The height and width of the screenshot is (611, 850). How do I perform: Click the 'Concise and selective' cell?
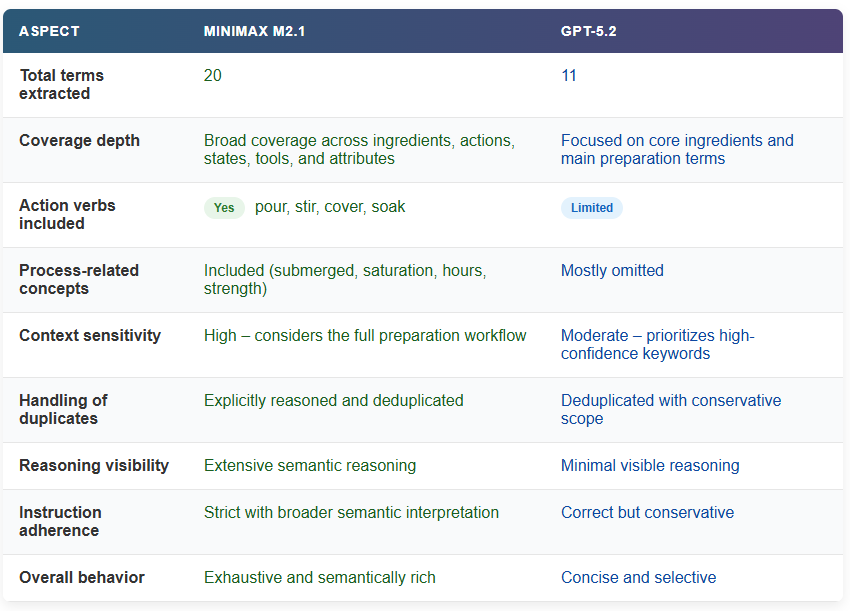coord(638,578)
